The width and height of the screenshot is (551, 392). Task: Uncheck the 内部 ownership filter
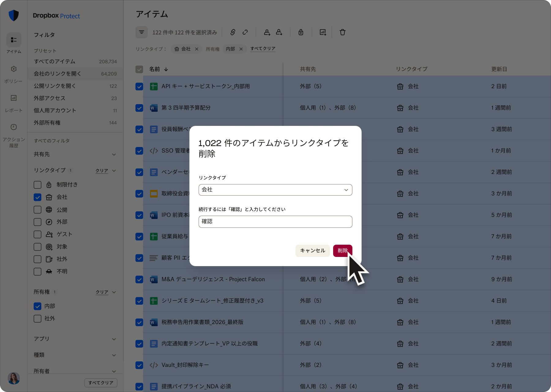point(37,306)
